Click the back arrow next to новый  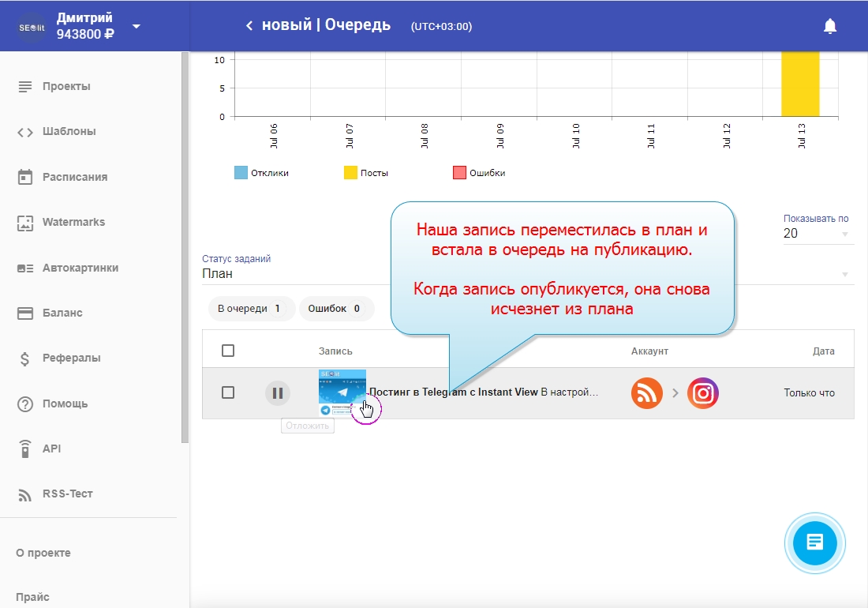click(249, 26)
